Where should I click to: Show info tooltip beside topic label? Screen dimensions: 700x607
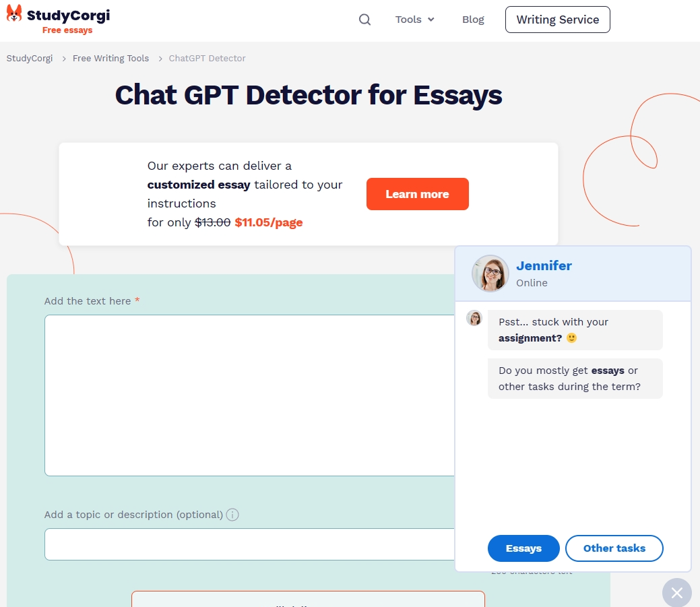[x=232, y=515]
